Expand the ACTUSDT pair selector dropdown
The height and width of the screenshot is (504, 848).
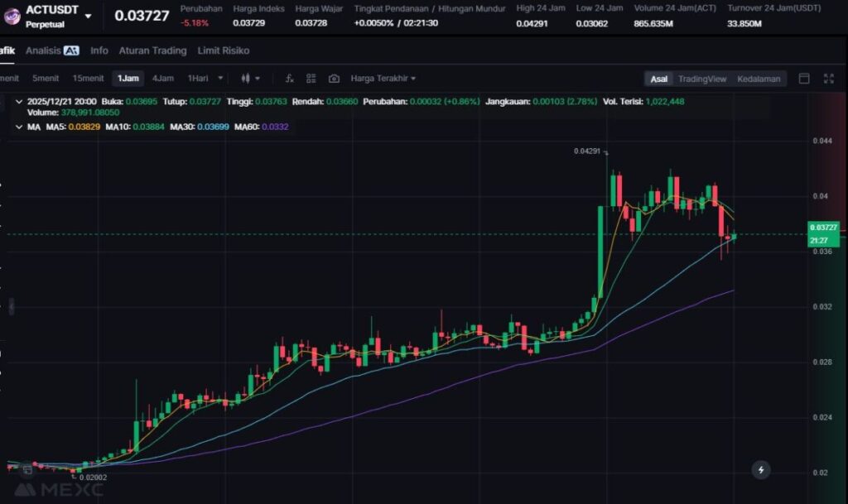click(88, 16)
